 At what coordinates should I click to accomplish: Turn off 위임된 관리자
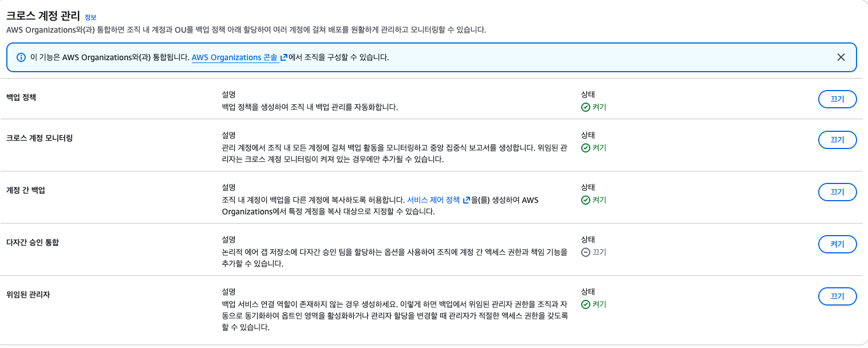(837, 296)
